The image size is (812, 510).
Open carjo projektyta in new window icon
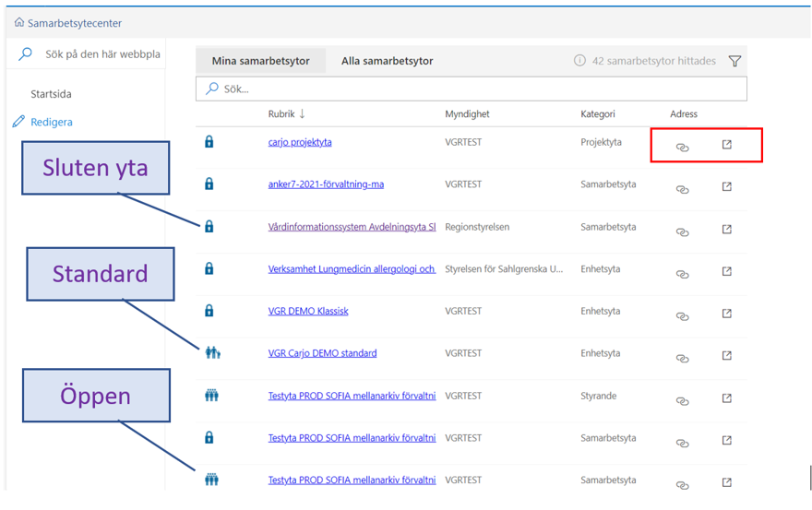726,145
